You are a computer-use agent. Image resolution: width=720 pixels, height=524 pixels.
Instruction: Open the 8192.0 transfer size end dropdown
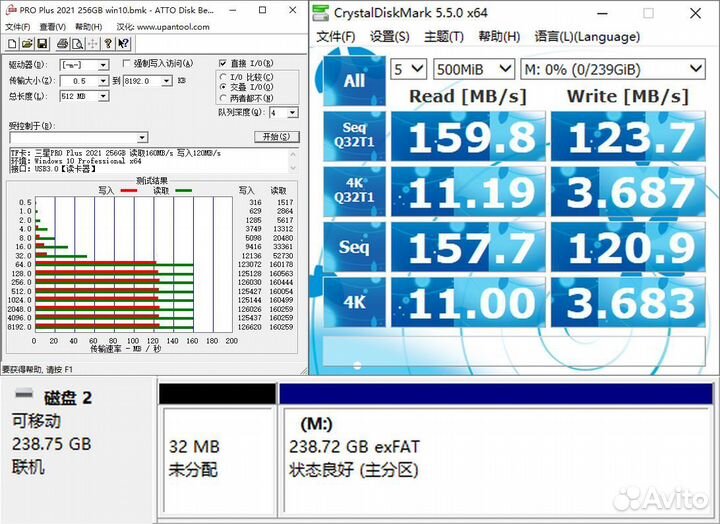click(x=167, y=81)
